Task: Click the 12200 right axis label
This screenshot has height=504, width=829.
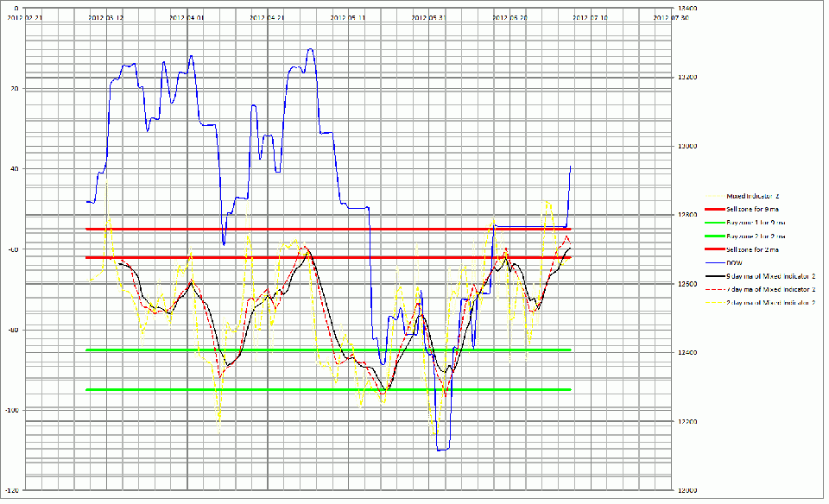Action: point(687,422)
